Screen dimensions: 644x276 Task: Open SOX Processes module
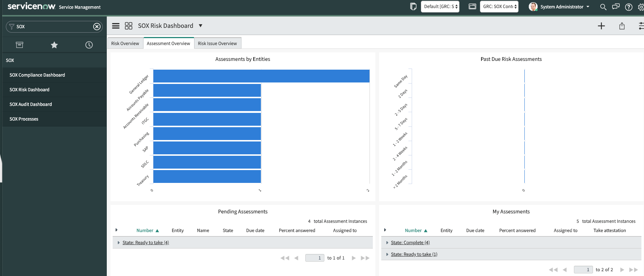[x=55, y=119]
